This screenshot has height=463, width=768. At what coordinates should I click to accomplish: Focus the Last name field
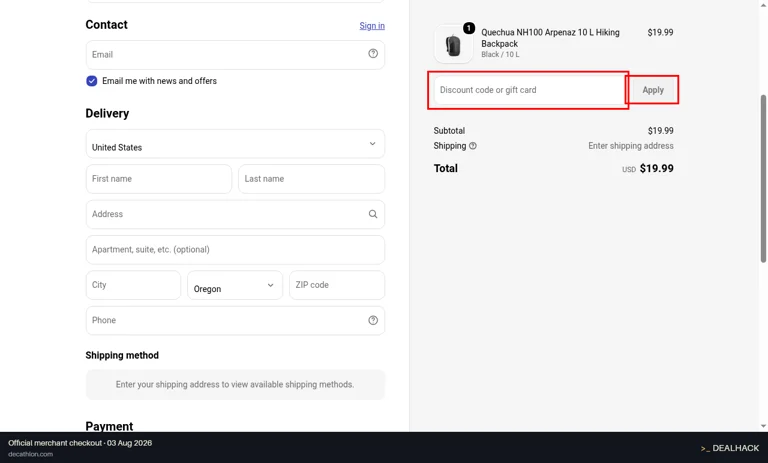[312, 179]
